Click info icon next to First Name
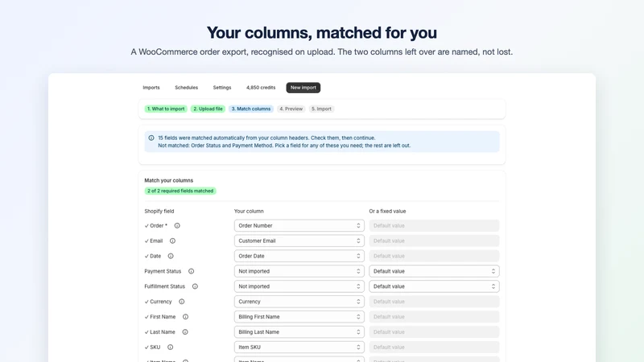Image resolution: width=644 pixels, height=362 pixels. [x=186, y=317]
